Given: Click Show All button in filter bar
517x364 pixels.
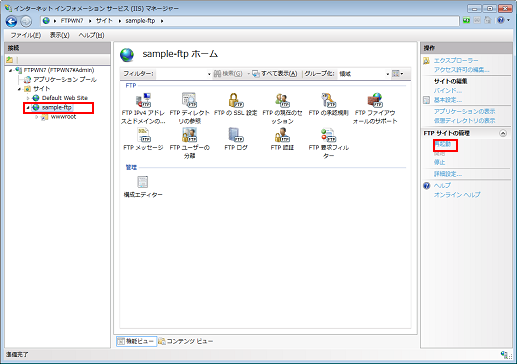Looking at the screenshot, I should [x=275, y=74].
